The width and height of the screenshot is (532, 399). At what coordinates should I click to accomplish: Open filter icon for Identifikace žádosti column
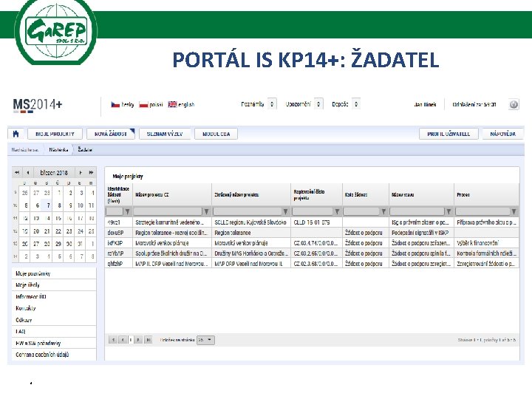click(127, 211)
